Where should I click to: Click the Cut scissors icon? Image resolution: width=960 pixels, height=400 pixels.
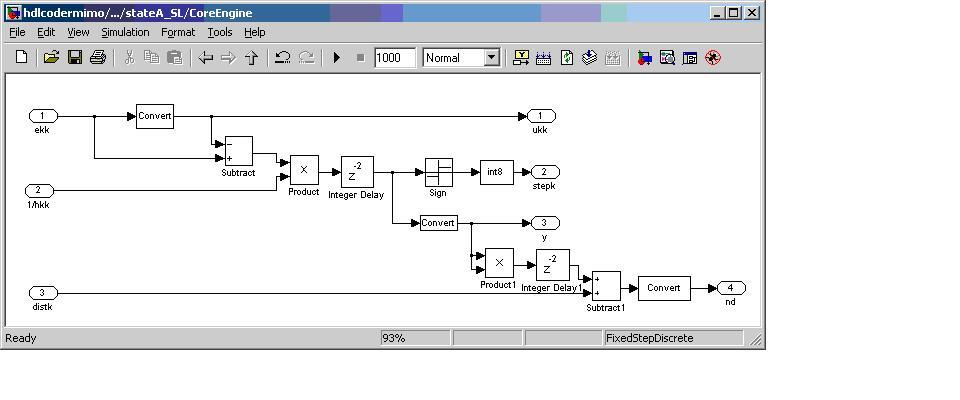click(129, 58)
